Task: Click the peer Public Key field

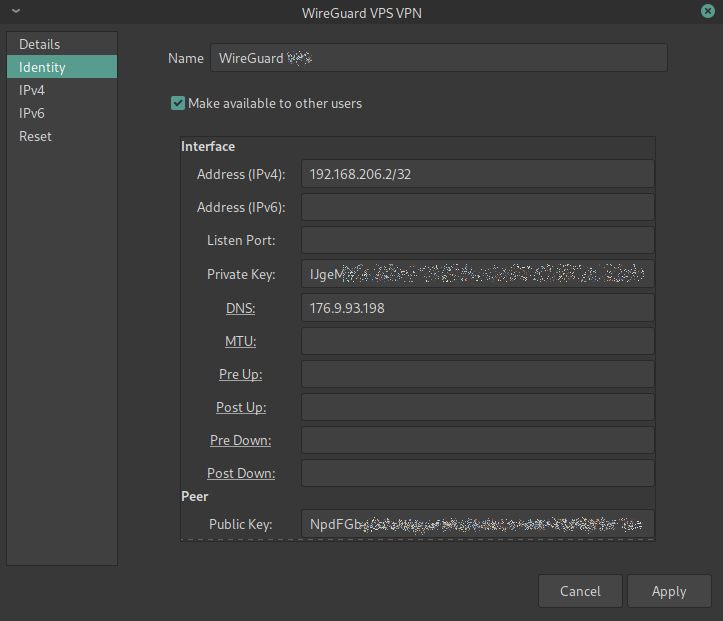Action: 478,524
